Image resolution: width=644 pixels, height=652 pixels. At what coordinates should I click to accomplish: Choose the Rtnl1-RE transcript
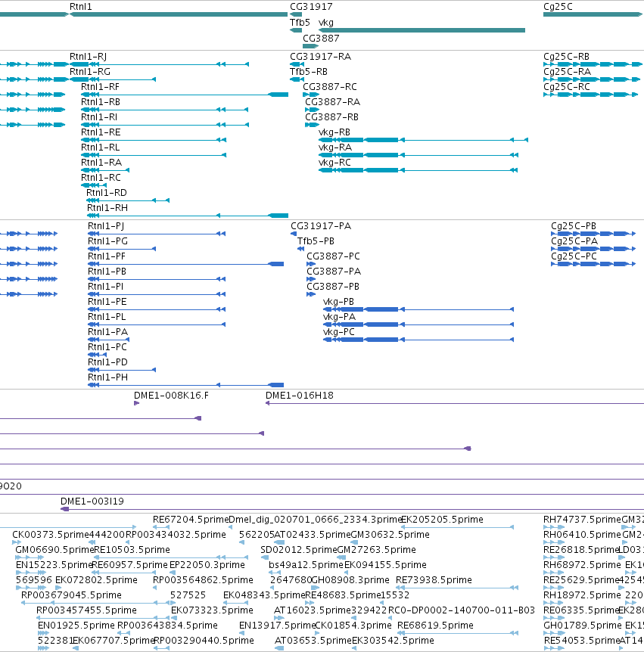101,132
